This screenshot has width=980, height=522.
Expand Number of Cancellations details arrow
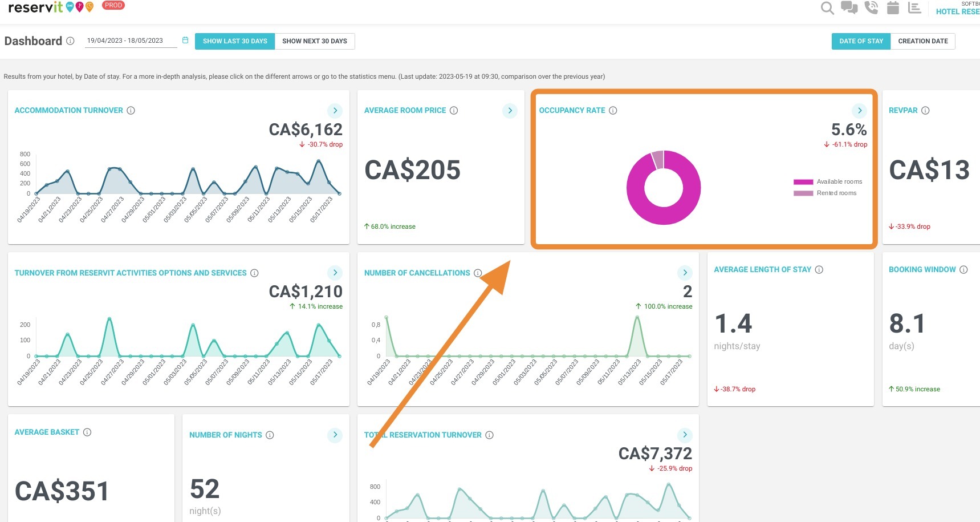(685, 273)
